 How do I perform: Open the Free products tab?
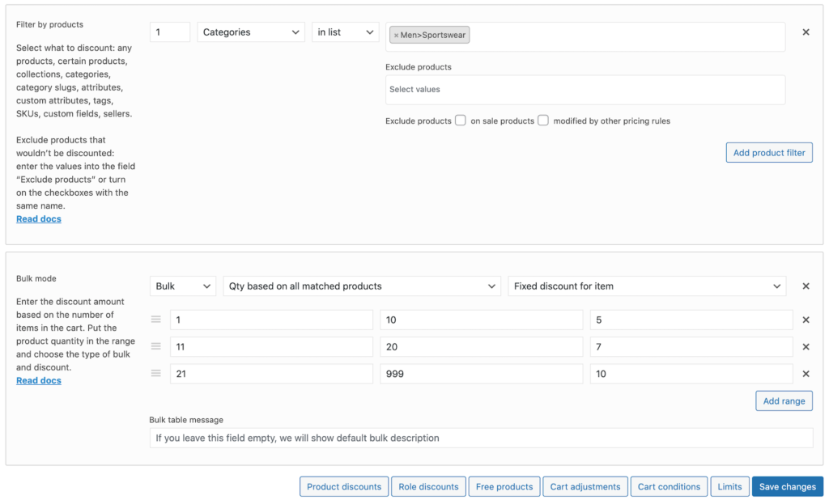tap(504, 486)
